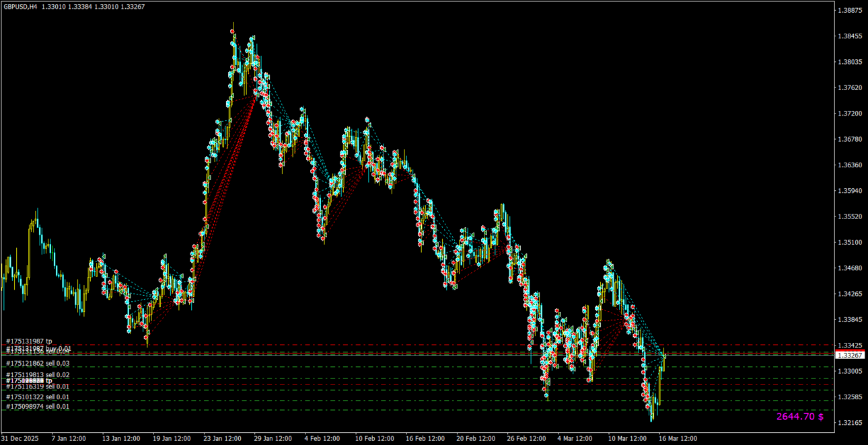
Task: Click price scale value 1.34265
Action: tap(851, 294)
